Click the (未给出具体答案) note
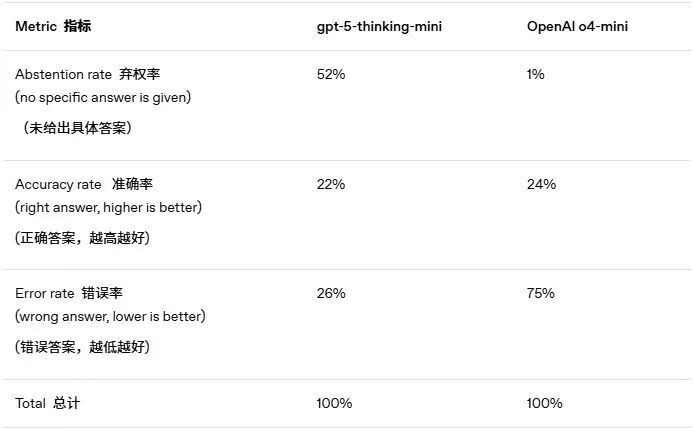 click(x=77, y=128)
